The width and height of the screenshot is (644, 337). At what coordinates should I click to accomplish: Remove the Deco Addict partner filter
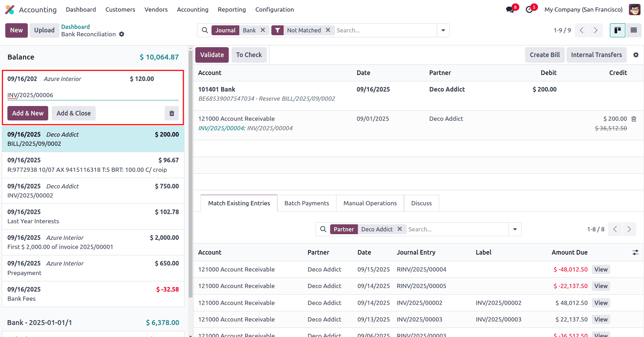click(x=399, y=229)
